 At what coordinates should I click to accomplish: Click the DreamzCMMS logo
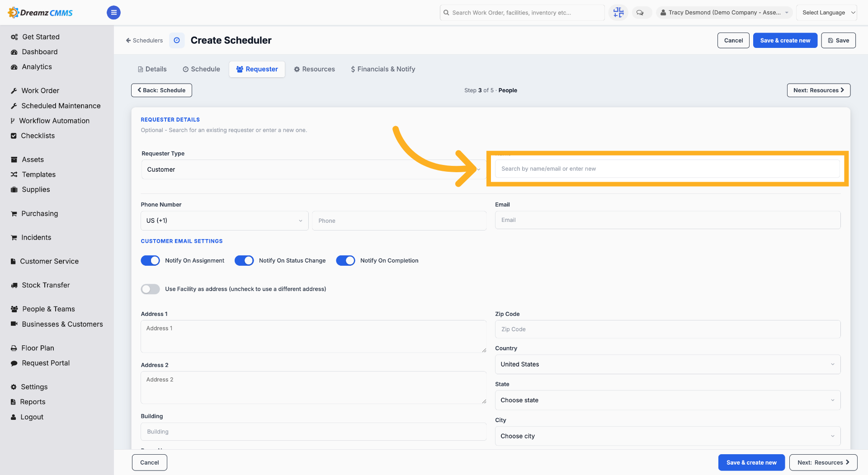tap(40, 13)
